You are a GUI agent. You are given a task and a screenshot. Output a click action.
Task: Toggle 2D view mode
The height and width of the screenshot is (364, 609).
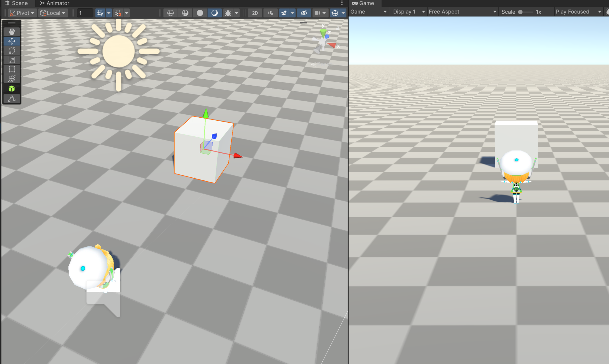pos(255,13)
